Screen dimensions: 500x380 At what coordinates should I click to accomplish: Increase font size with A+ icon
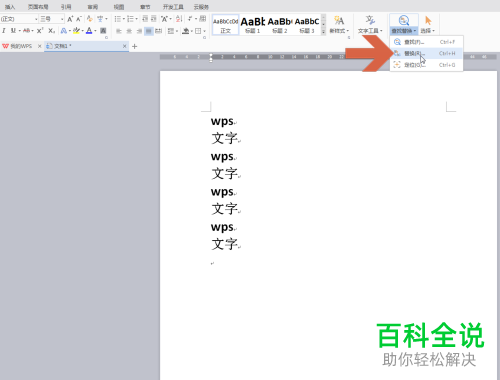70,19
